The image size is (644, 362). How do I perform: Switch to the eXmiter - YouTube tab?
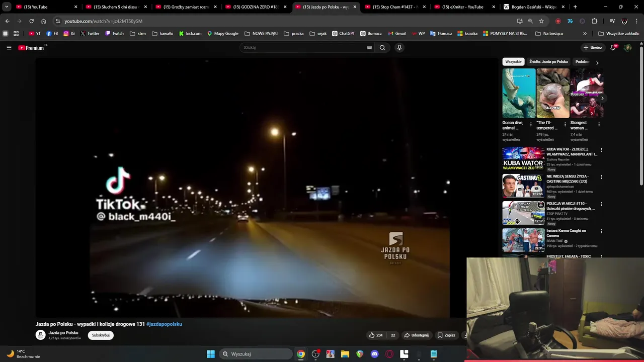pos(465,7)
